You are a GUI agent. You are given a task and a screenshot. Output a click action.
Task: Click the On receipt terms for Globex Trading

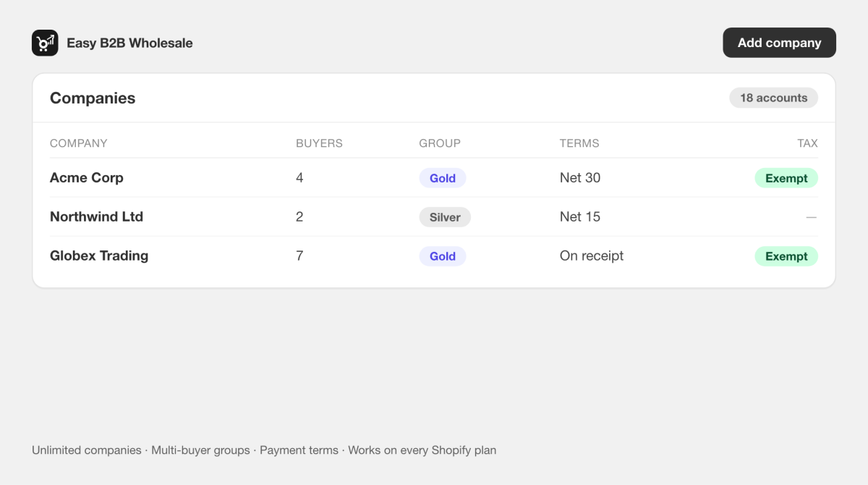click(592, 256)
